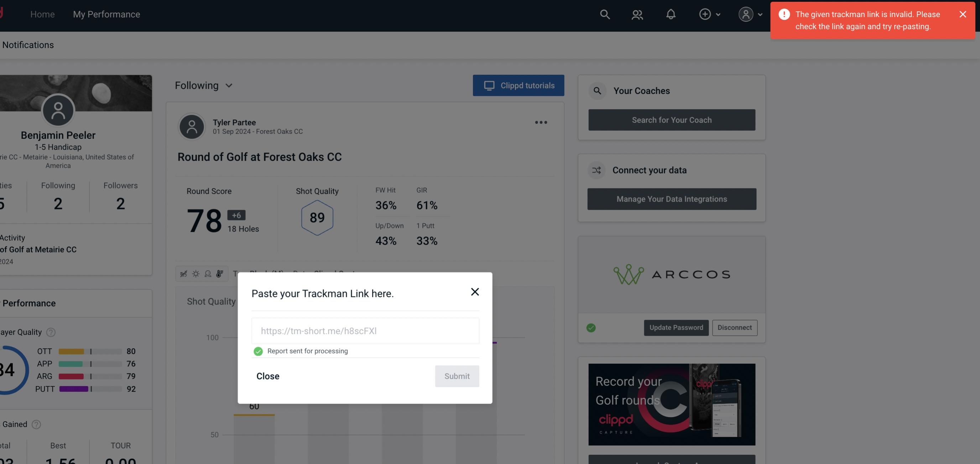Image resolution: width=980 pixels, height=464 pixels.
Task: Click the search icon in Your Coaches
Action: click(597, 91)
